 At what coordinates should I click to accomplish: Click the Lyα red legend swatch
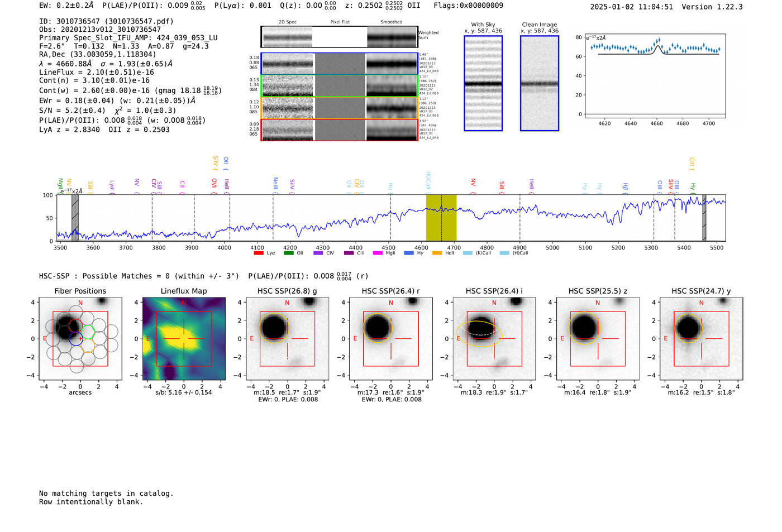(259, 253)
